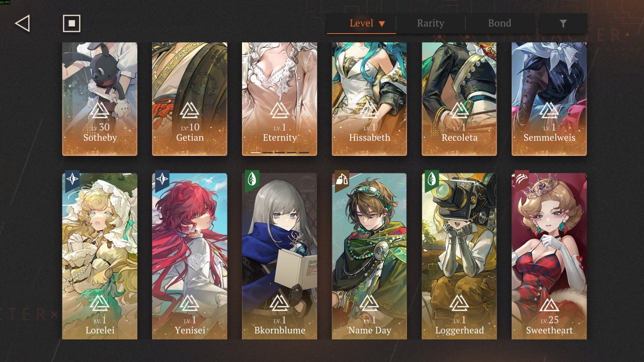Open the funnel filter icon
Viewport: 644px width, 362px height.
[x=563, y=24]
